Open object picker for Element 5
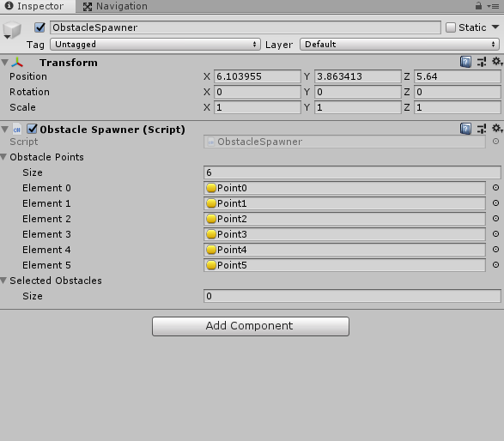This screenshot has width=504, height=441. (495, 264)
